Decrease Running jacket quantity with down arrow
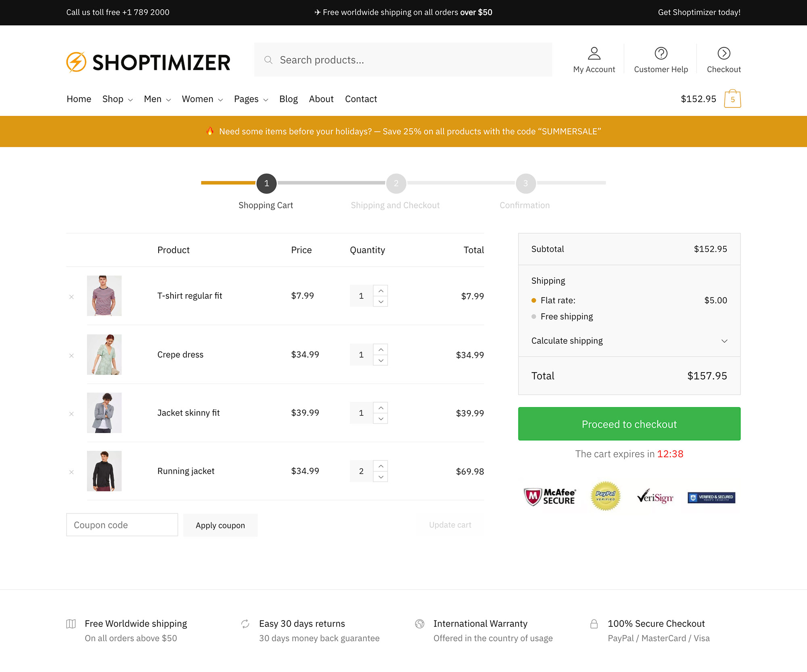 pyautogui.click(x=381, y=477)
